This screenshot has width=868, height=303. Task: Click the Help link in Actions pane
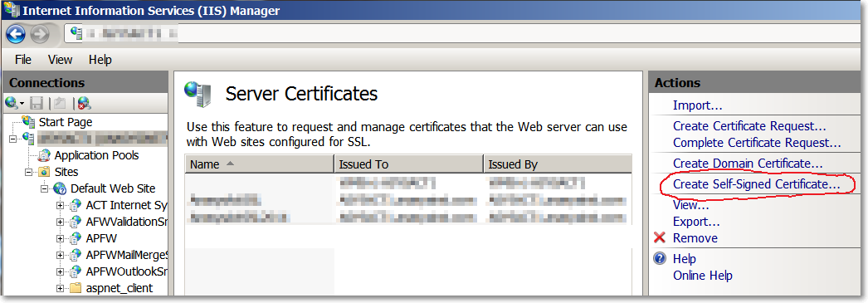pos(685,259)
